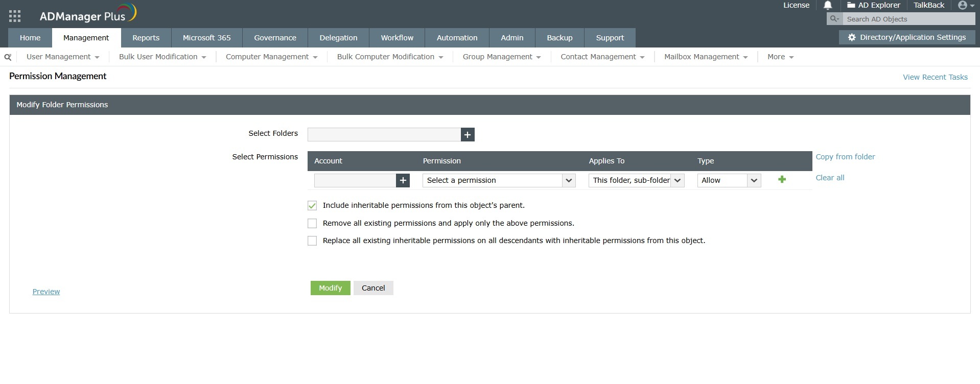Image resolution: width=980 pixels, height=384 pixels.
Task: Expand the Group Management menu
Action: click(x=502, y=57)
